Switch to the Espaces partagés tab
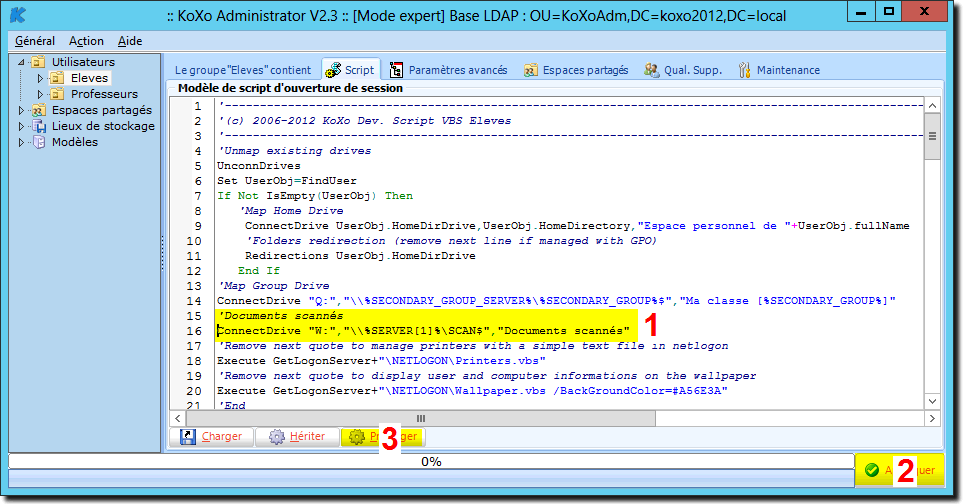This screenshot has height=504, width=963. point(576,70)
